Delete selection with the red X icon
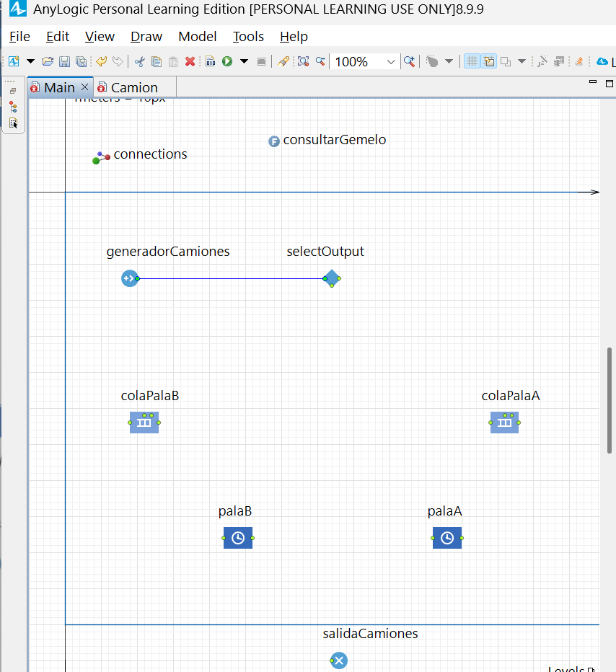The image size is (616, 672). click(x=190, y=62)
